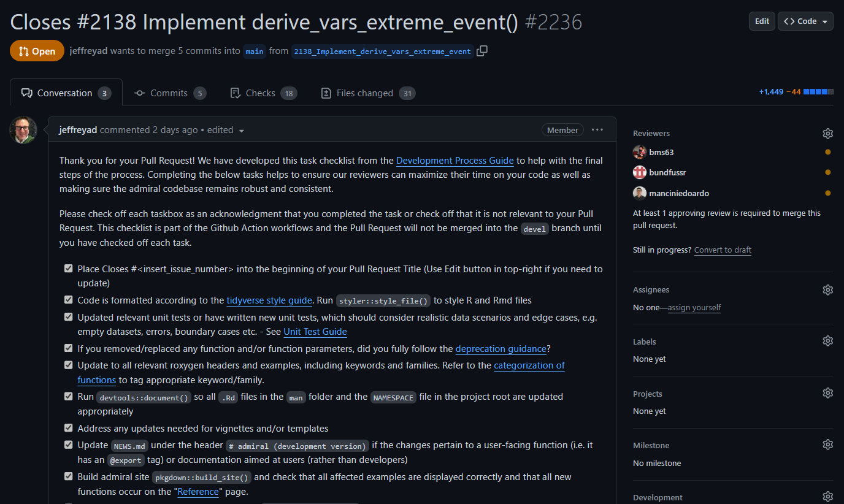This screenshot has width=844, height=504.
Task: Open the comment three-dot options menu
Action: pyautogui.click(x=597, y=130)
